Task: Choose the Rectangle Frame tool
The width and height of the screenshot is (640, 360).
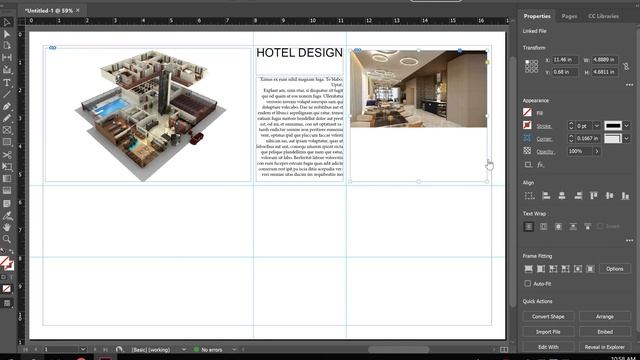Action: (x=7, y=130)
